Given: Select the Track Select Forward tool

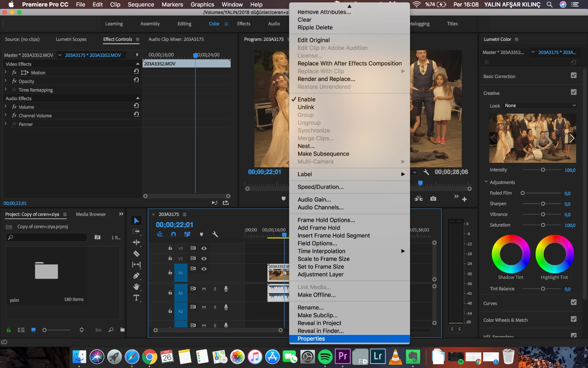Looking at the screenshot, I should [136, 231].
